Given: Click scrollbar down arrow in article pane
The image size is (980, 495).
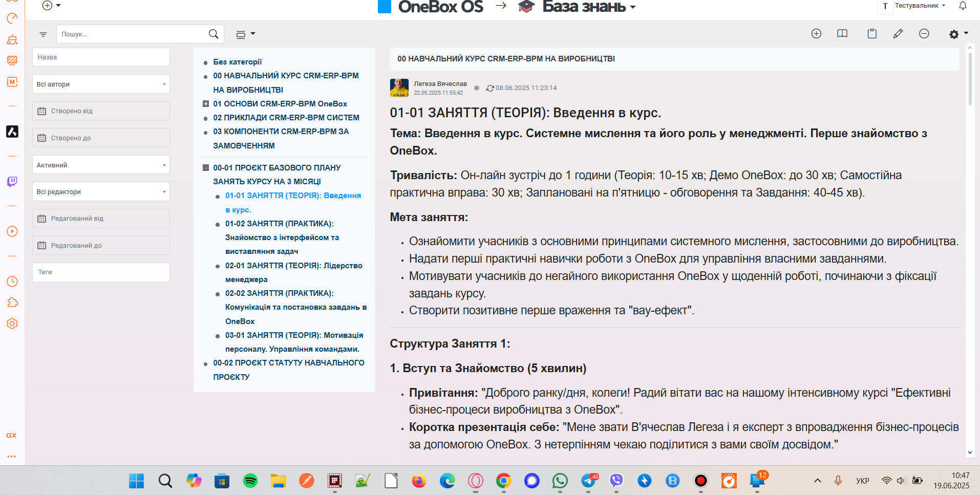Looking at the screenshot, I should (x=970, y=453).
